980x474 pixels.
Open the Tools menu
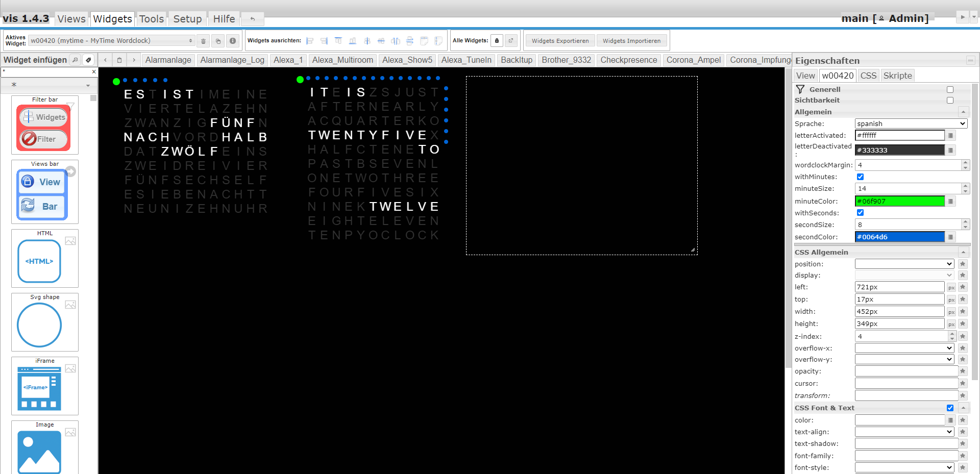coord(152,19)
